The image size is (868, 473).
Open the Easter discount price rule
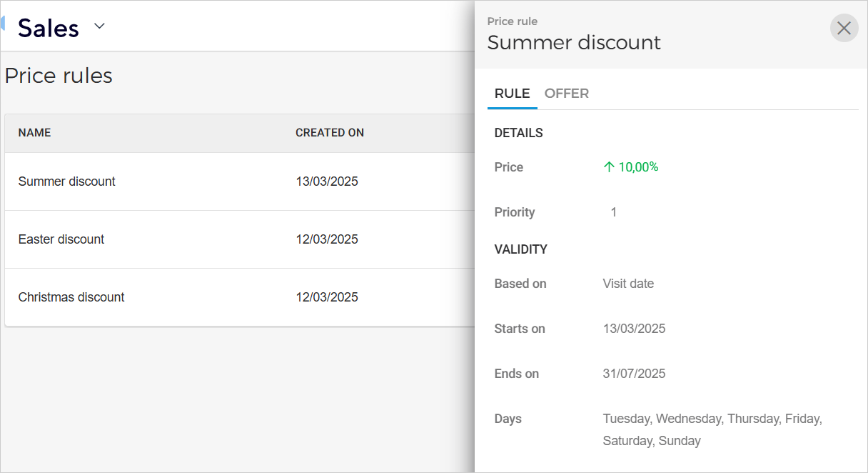[61, 239]
